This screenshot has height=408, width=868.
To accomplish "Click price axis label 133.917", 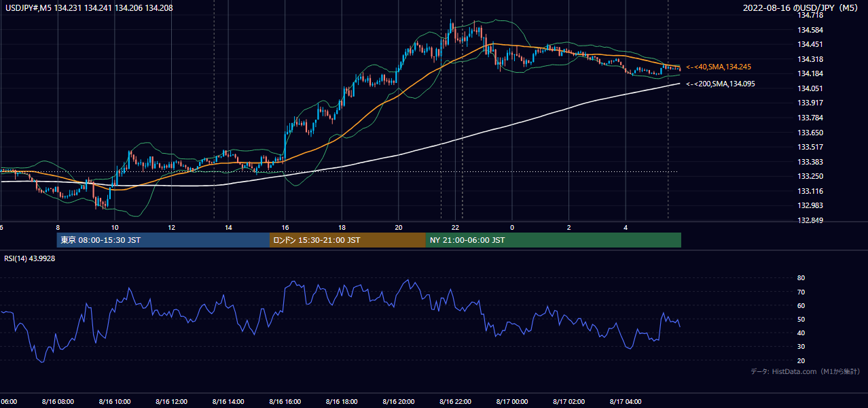I will point(811,103).
